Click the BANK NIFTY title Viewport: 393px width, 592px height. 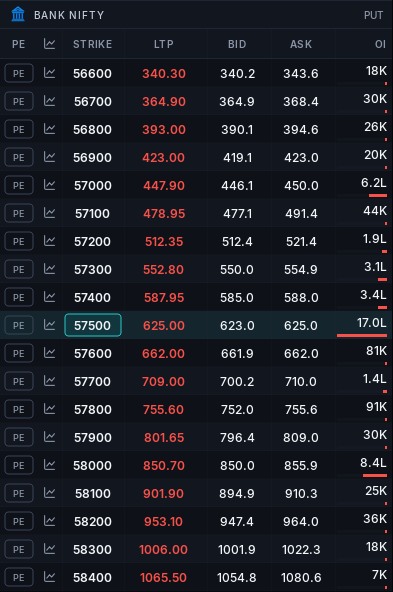(69, 15)
